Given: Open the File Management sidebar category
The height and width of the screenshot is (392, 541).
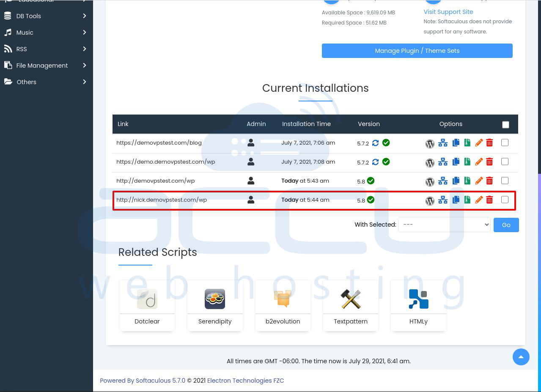Looking at the screenshot, I should [x=47, y=66].
